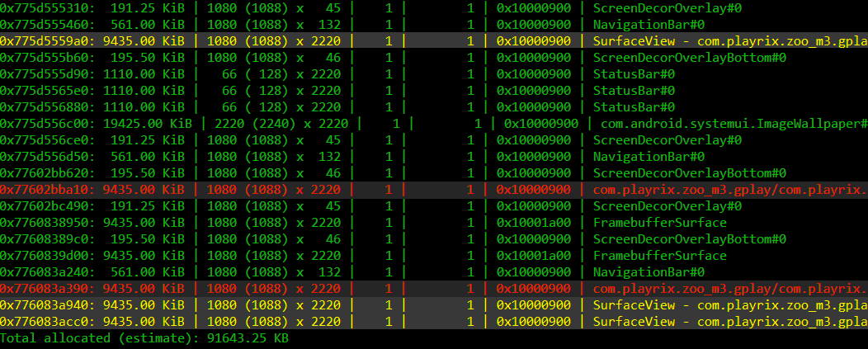The image size is (868, 349).
Task: Click address 0x775d555310 in the buffer list
Action: point(47,8)
